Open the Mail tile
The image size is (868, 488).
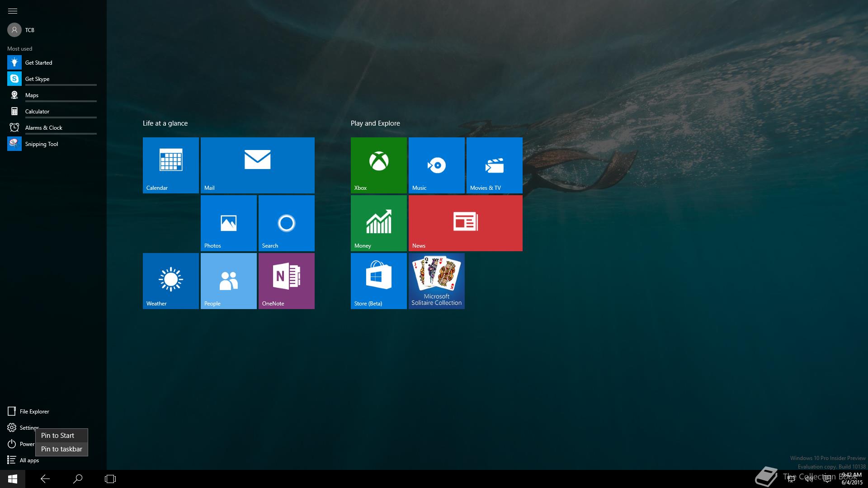click(x=257, y=165)
